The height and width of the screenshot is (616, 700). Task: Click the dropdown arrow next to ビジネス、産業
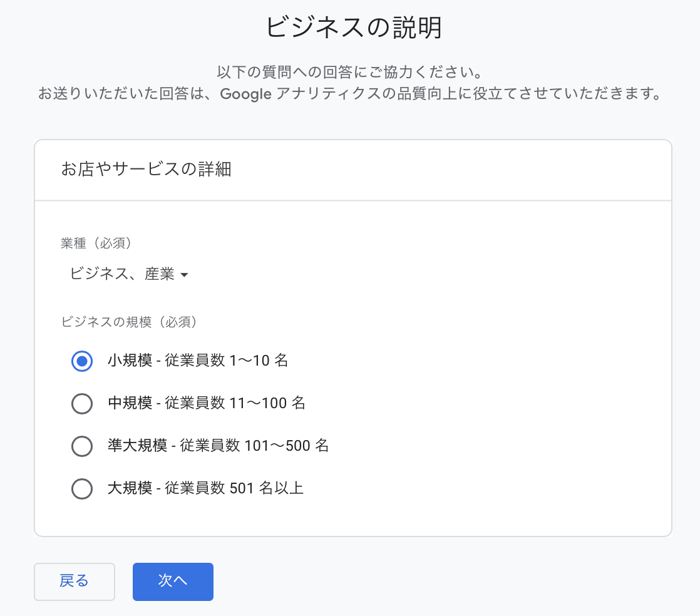point(185,274)
